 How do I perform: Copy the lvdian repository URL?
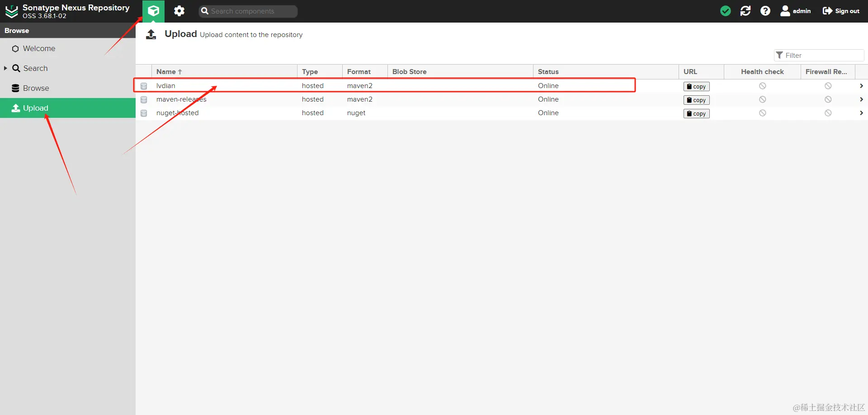(x=696, y=86)
